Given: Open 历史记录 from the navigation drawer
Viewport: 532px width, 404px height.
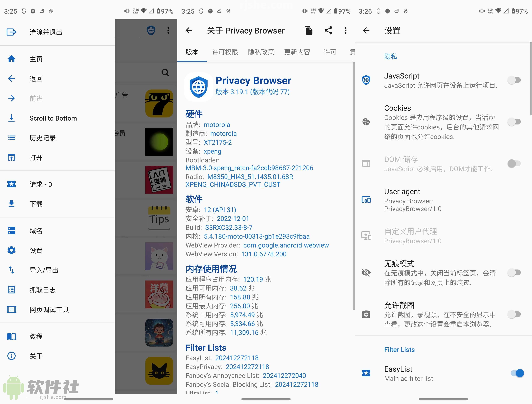Looking at the screenshot, I should coord(42,138).
